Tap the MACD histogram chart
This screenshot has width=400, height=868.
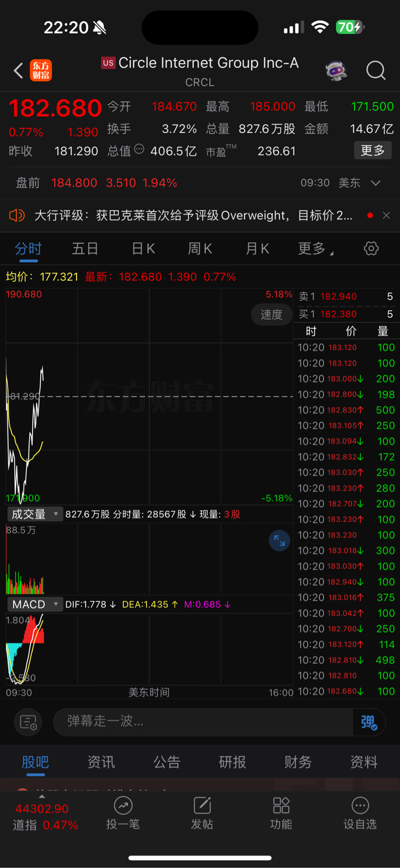[x=149, y=649]
